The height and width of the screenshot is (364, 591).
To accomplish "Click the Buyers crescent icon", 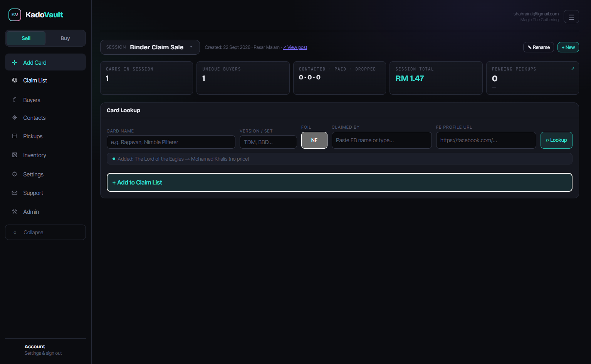I will [x=15, y=100].
